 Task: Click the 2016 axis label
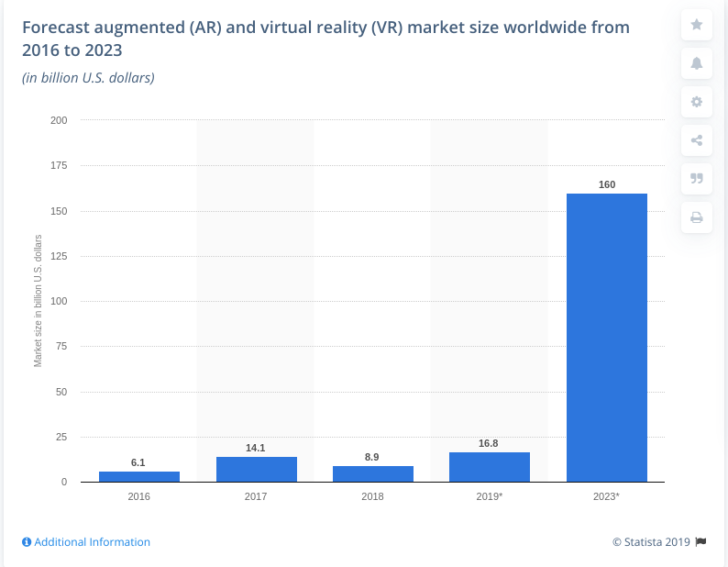point(138,496)
